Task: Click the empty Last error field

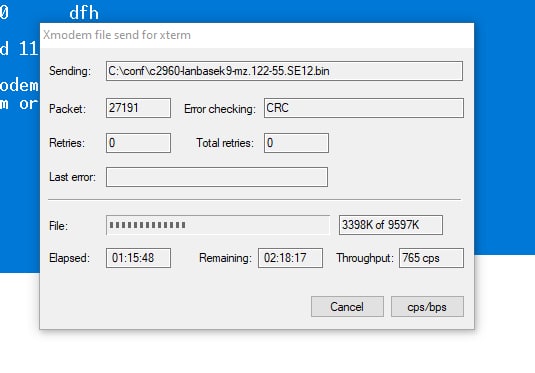Action: (217, 177)
